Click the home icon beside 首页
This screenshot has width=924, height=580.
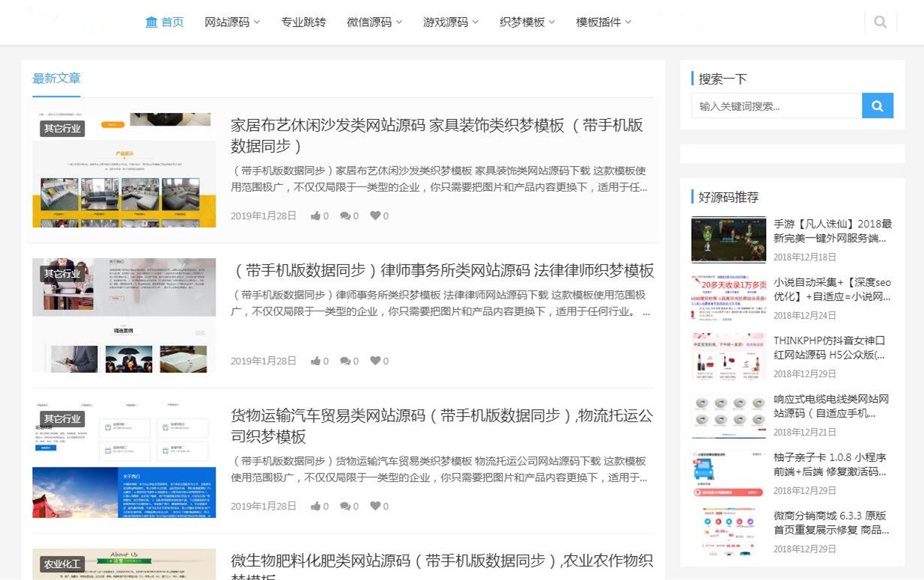151,22
